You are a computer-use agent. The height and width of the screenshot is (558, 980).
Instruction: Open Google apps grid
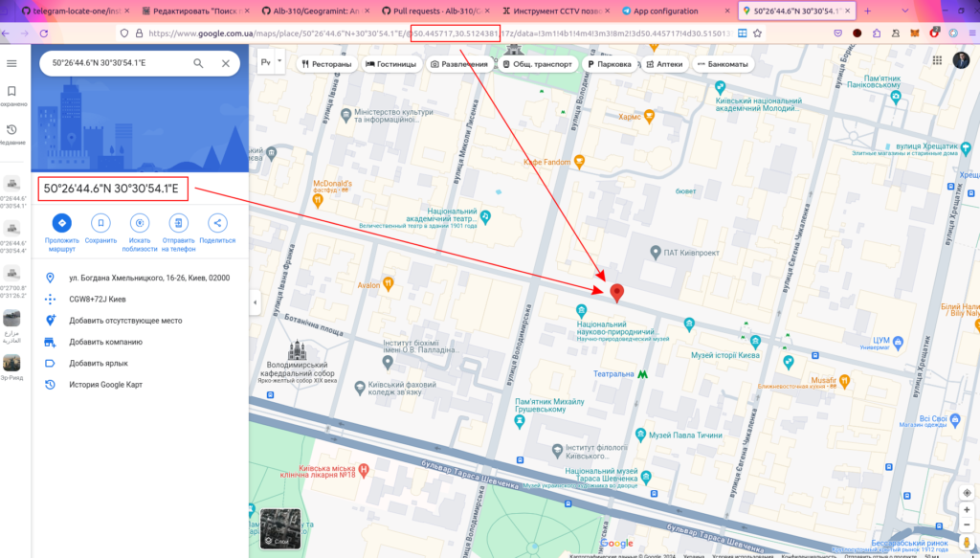937,60
